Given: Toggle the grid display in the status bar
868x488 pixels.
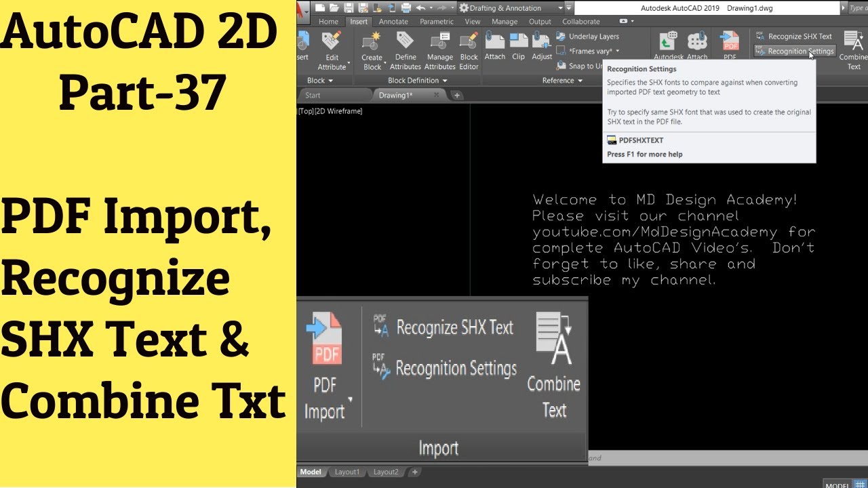Looking at the screenshot, I should (x=860, y=484).
